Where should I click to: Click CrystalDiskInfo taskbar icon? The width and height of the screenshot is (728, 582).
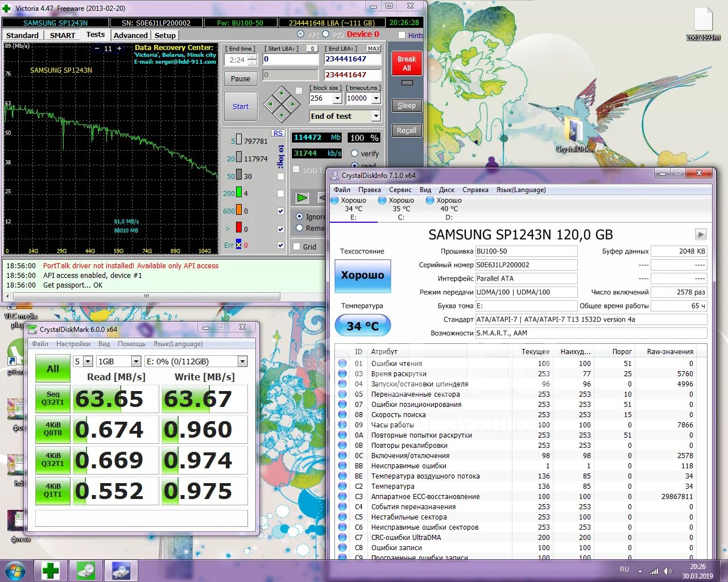[x=121, y=571]
